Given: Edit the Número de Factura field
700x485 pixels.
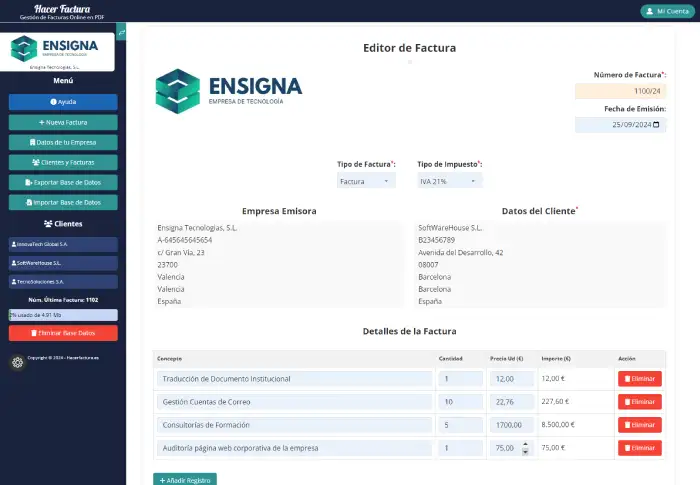Looking at the screenshot, I should point(621,91).
